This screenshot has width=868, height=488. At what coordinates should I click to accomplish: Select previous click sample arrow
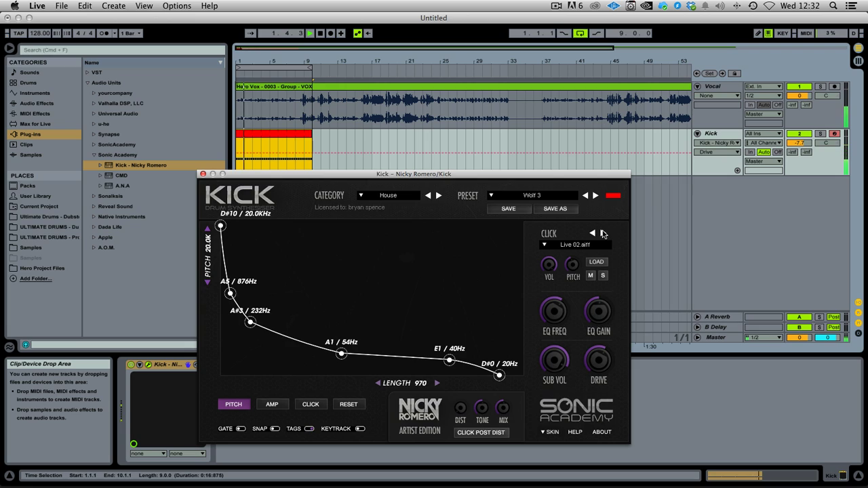pos(592,233)
